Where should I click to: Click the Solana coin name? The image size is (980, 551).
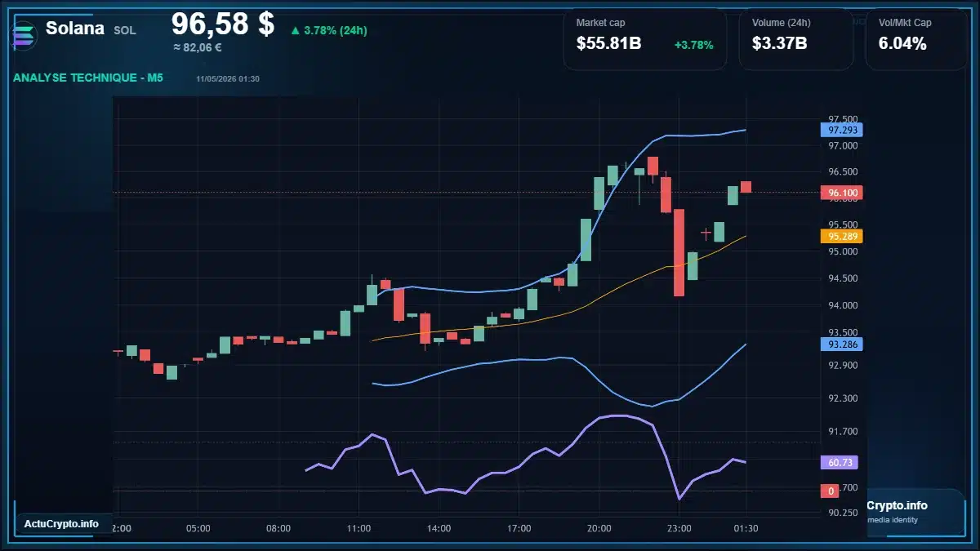click(x=75, y=29)
